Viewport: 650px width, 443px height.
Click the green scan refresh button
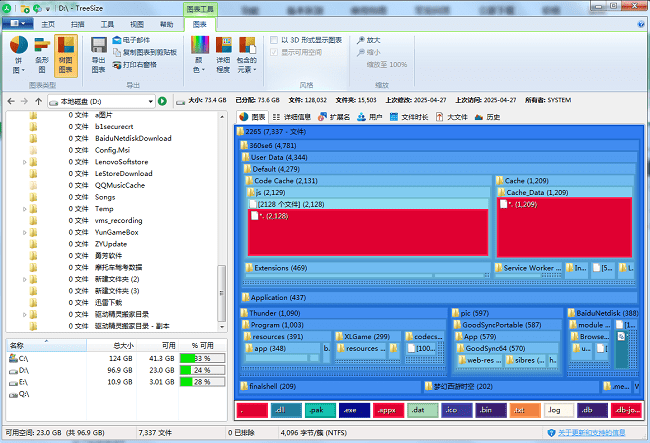coord(162,101)
